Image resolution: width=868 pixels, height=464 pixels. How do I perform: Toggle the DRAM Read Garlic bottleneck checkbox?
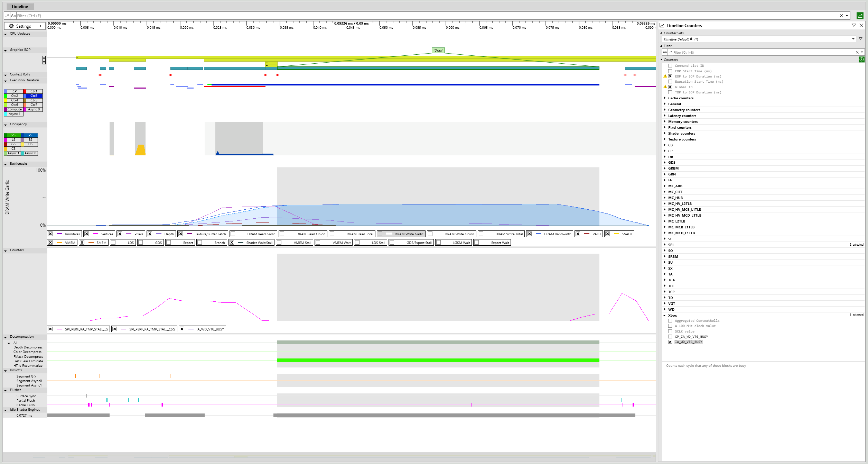click(x=233, y=234)
